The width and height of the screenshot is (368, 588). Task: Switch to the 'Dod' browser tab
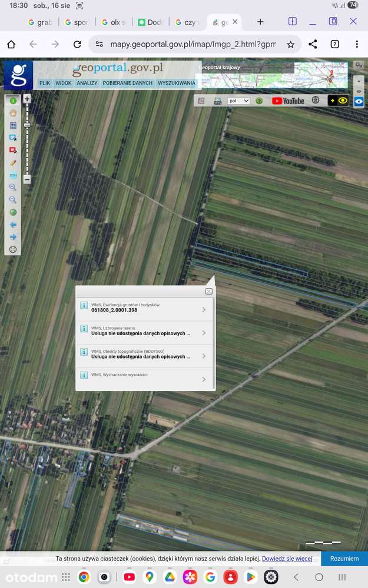[x=151, y=22]
